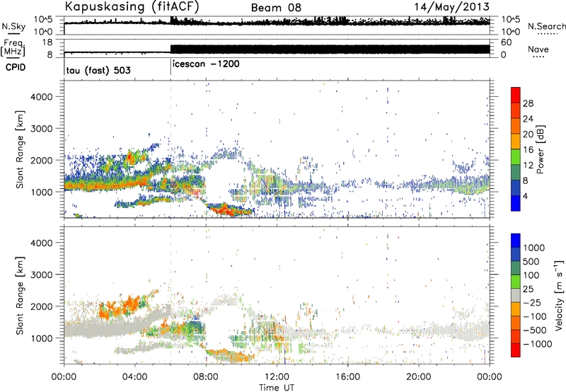The width and height of the screenshot is (566, 392).
Task: Click the '08:00' time axis tick label
Action: (206, 377)
